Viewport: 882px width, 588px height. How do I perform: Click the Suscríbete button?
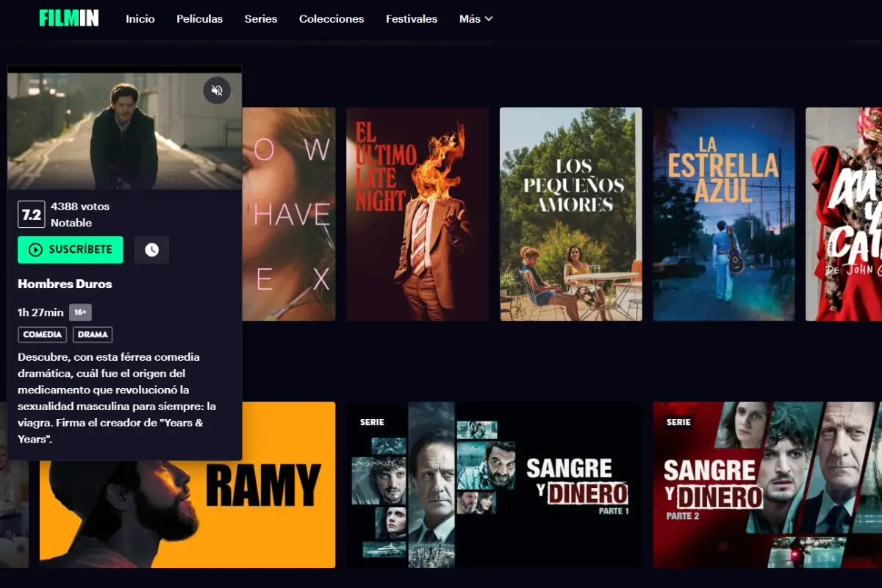71,250
